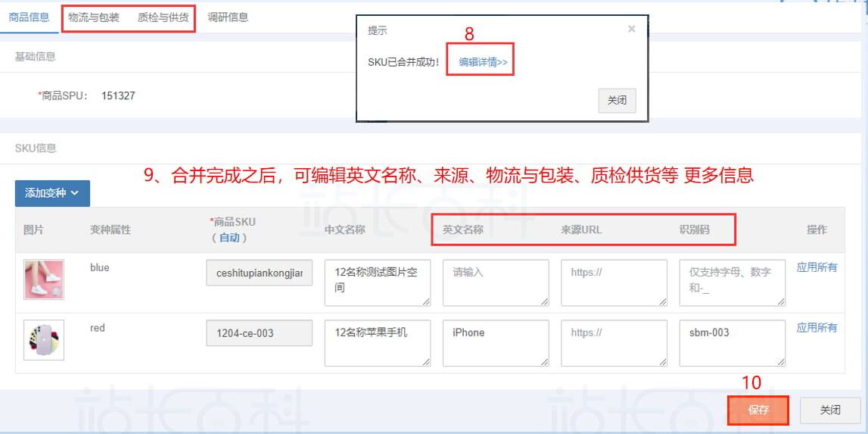Click 应用所有 in the blue row
This screenshot has width=868, height=434.
pyautogui.click(x=817, y=267)
